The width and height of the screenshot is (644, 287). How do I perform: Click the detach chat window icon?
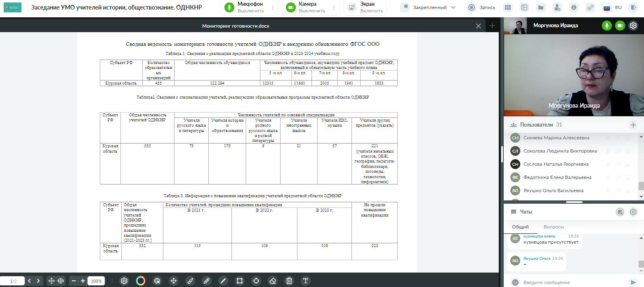point(620,212)
